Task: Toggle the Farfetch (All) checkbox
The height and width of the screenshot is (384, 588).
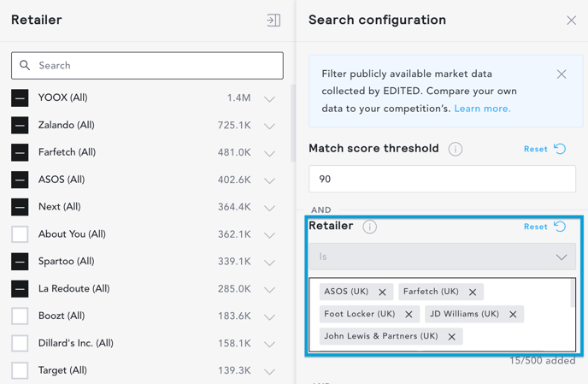Action: tap(20, 153)
